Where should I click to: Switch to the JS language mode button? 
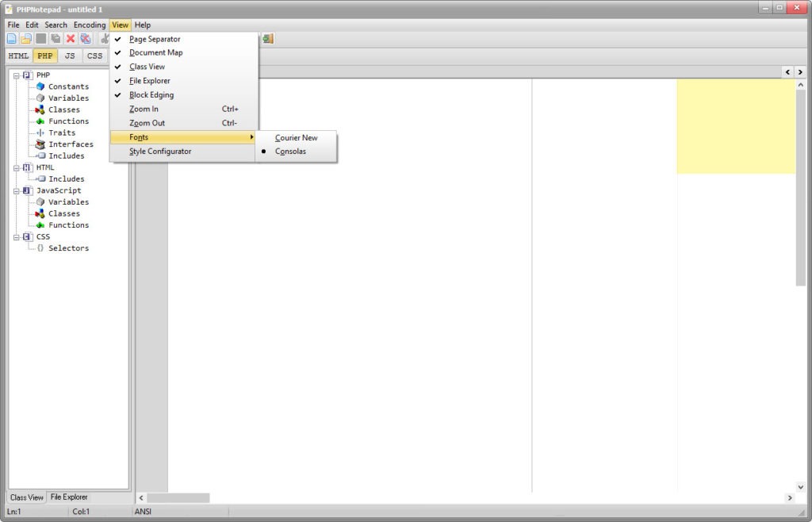pos(70,56)
